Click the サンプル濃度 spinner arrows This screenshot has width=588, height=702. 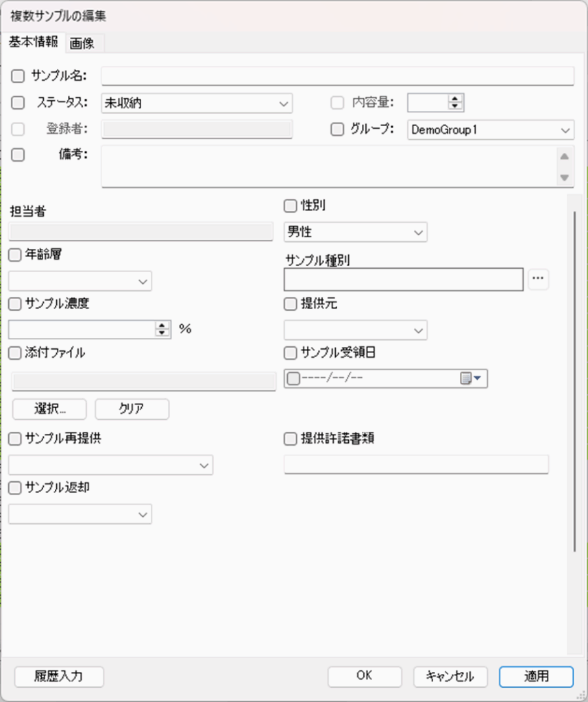click(x=162, y=329)
